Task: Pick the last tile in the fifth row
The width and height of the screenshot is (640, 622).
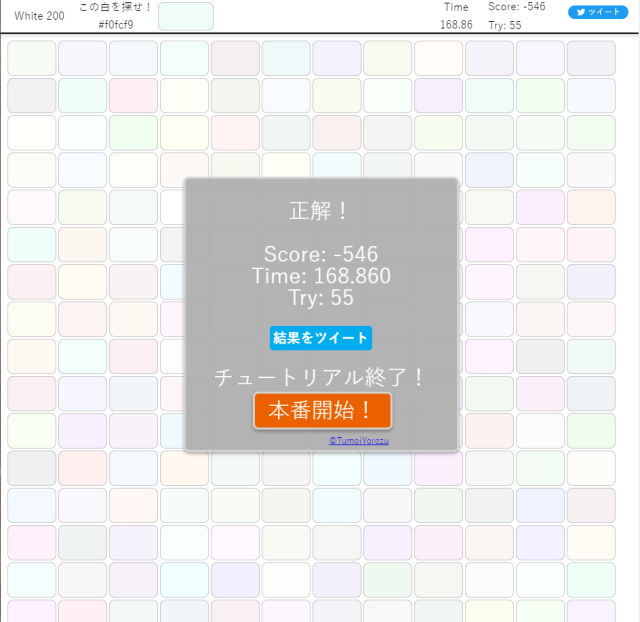Action: pyautogui.click(x=591, y=207)
